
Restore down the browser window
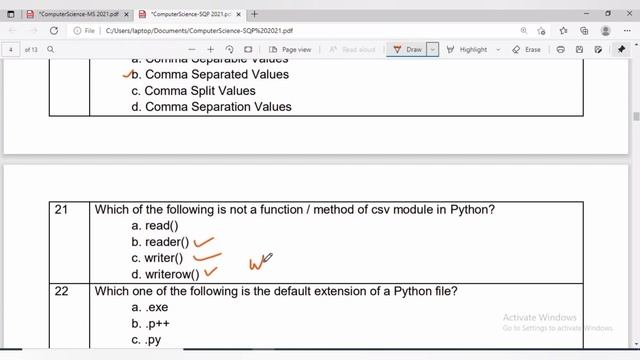coord(608,13)
